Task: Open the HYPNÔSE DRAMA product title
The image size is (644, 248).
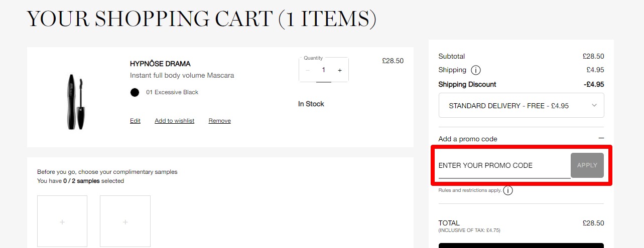Action: click(x=160, y=64)
